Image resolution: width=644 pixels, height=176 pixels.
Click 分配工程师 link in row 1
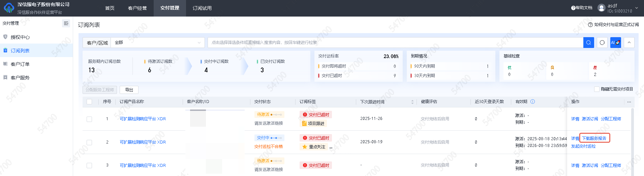611,119
